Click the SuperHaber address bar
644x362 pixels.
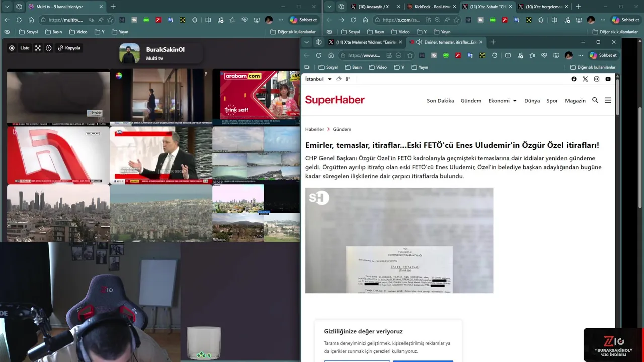tap(376, 55)
